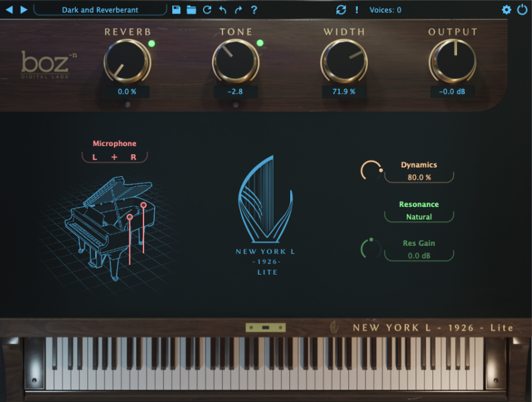This screenshot has width=532, height=402.
Task: Click the WIDTH heading label
Action: click(x=344, y=32)
